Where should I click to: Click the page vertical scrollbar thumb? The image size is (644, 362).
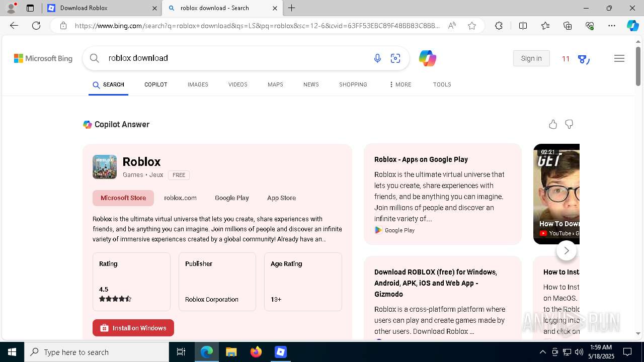click(x=638, y=66)
